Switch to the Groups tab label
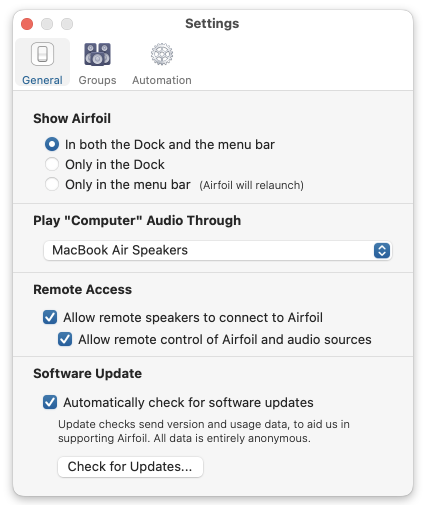Viewport: 425px width, 505px height. point(97,80)
